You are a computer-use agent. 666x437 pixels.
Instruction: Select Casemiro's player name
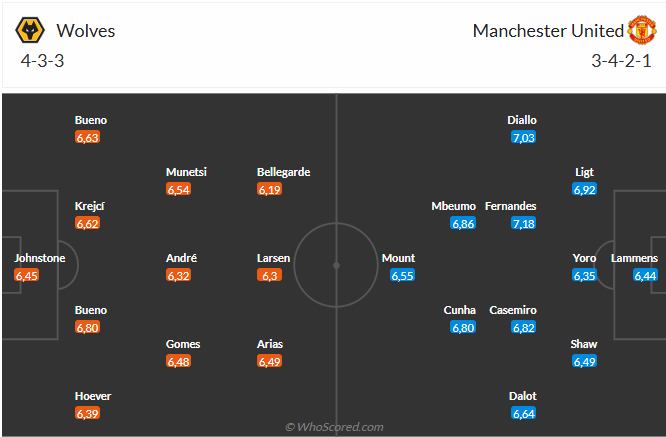(x=511, y=310)
